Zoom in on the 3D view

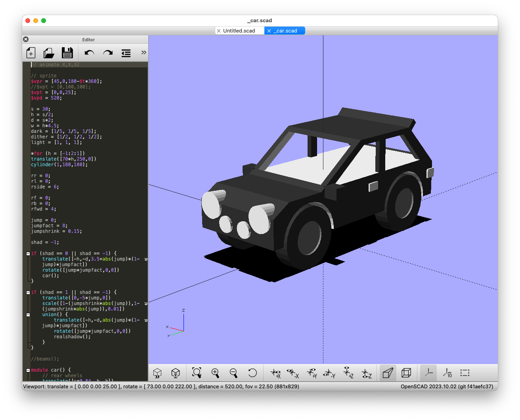click(x=215, y=373)
